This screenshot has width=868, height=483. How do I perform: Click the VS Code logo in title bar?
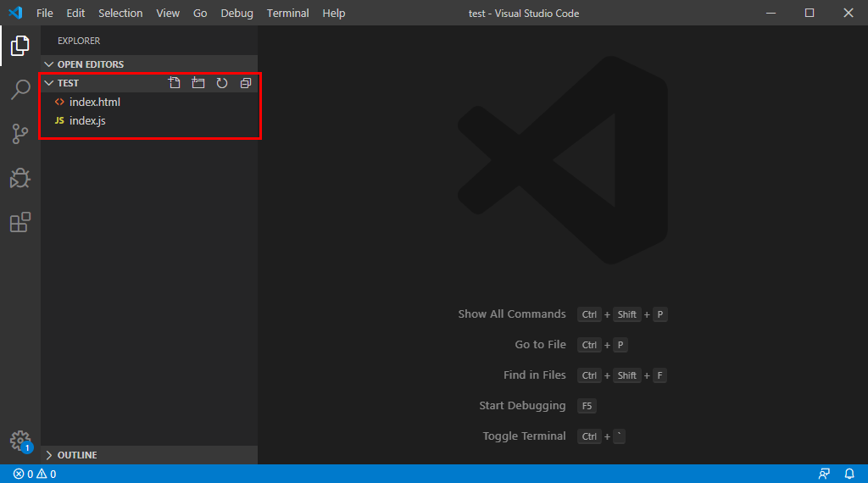coord(15,13)
